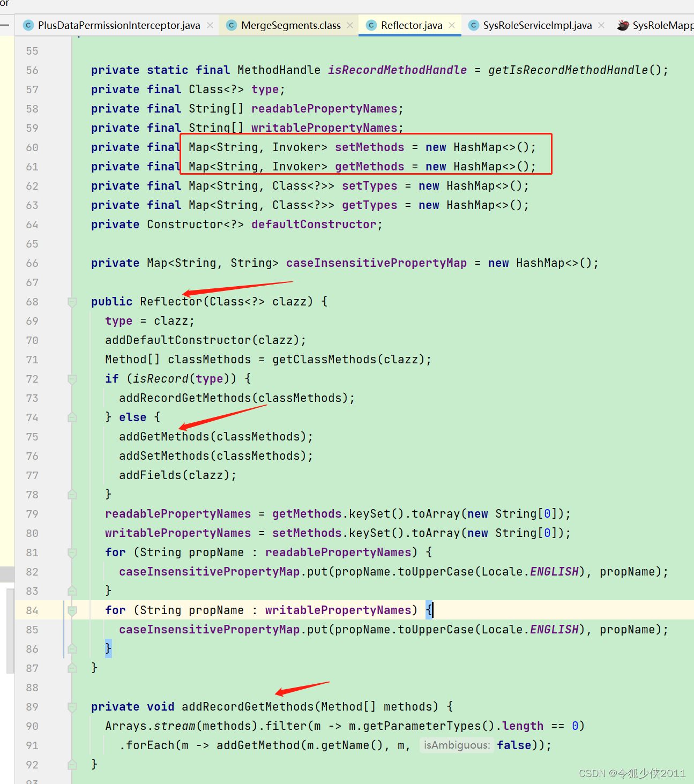The width and height of the screenshot is (694, 784).
Task: Click writablePropertyNames on line 84
Action: 338,610
